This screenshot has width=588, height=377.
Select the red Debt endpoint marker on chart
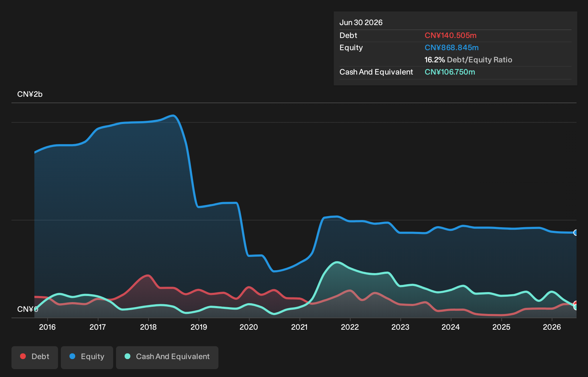point(576,304)
